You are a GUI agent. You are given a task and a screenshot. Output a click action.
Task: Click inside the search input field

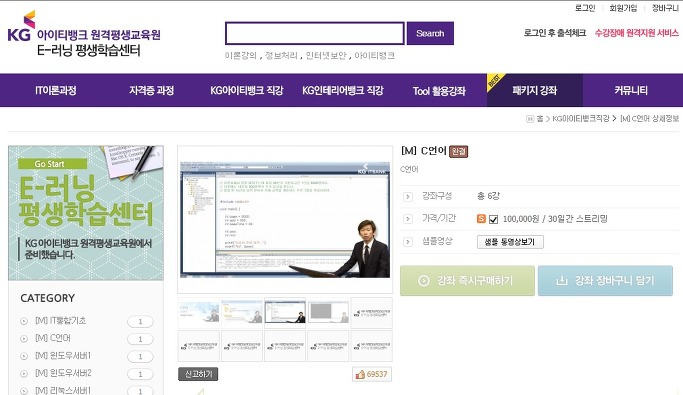coord(314,33)
